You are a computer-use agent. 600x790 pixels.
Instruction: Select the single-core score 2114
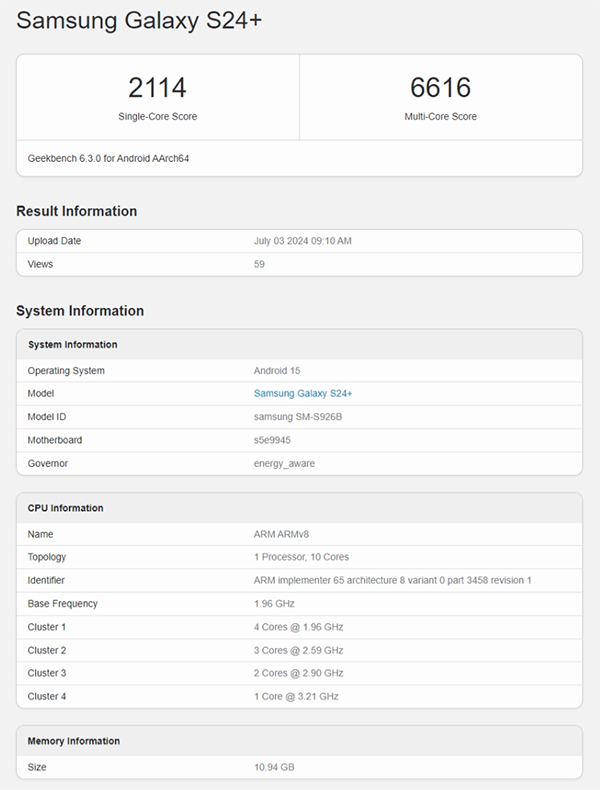(157, 88)
